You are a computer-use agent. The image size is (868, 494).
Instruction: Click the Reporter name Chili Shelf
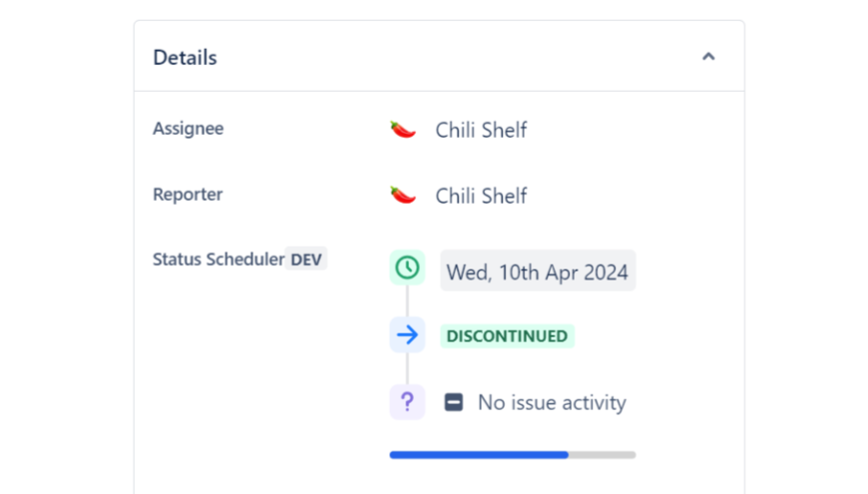pos(481,196)
